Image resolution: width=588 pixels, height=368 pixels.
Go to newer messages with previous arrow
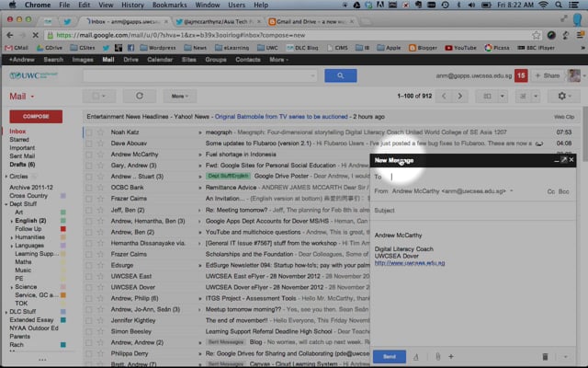(x=444, y=96)
